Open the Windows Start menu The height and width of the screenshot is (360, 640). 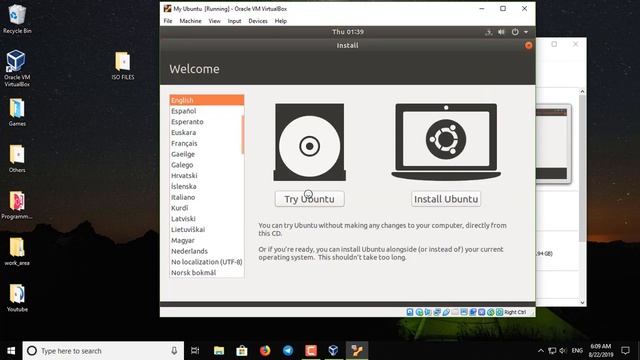[x=11, y=351]
